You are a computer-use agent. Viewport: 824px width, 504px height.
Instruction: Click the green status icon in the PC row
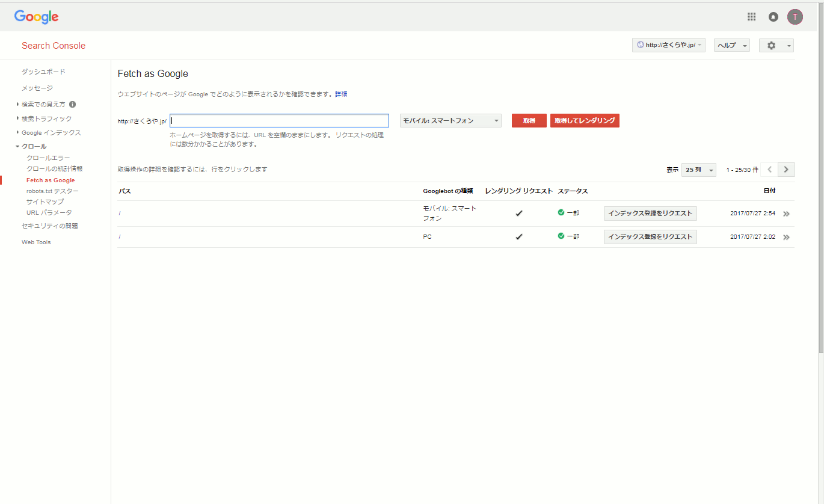561,236
